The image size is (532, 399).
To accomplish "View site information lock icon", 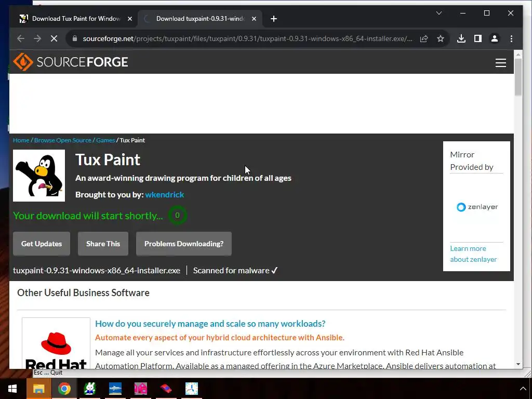I will (75, 38).
